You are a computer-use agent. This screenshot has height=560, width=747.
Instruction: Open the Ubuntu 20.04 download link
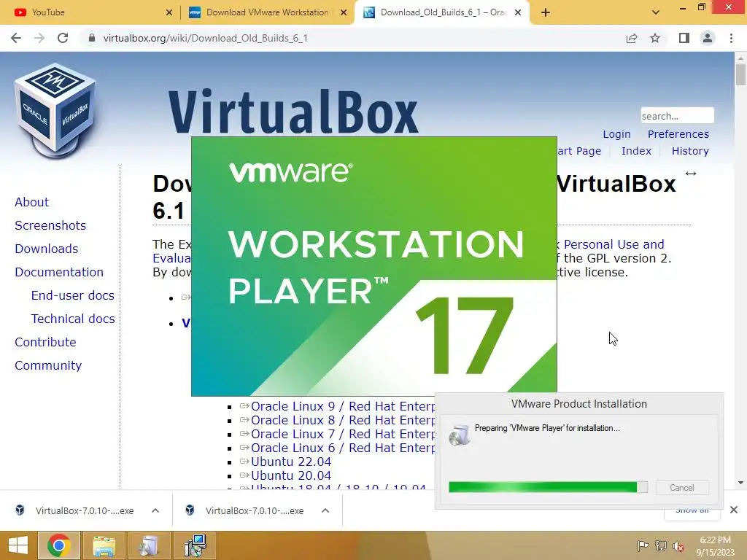click(x=291, y=475)
